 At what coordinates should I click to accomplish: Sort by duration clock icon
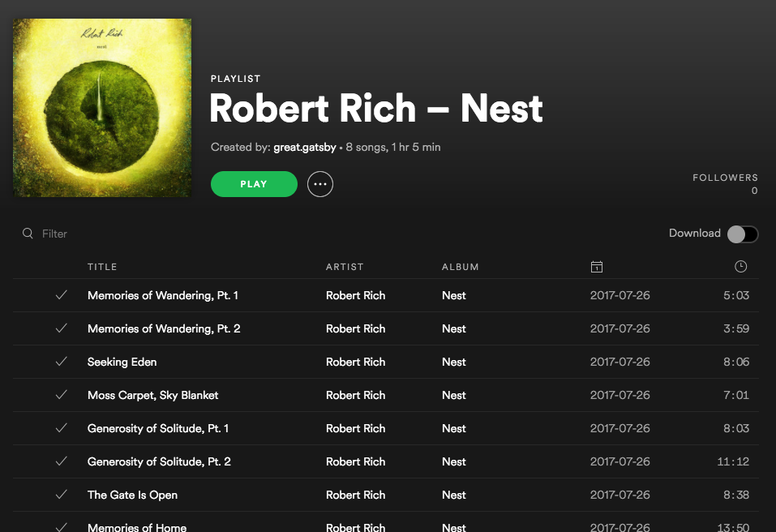[740, 266]
